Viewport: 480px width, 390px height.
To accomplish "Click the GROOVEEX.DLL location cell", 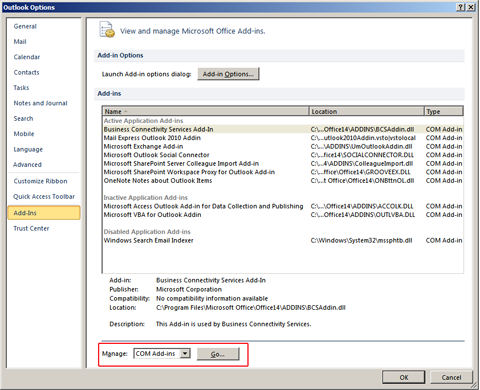I will pyautogui.click(x=360, y=172).
